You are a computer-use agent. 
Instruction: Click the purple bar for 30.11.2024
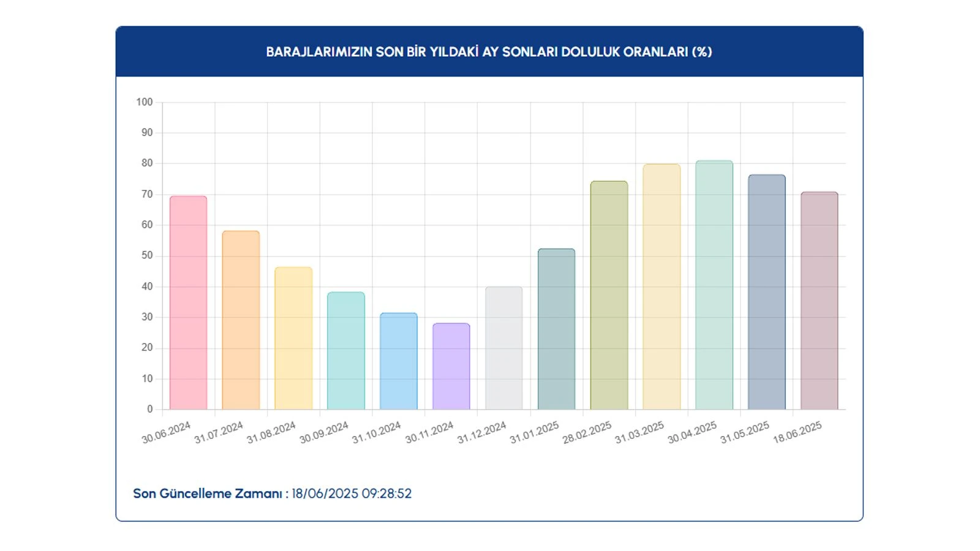click(x=451, y=366)
